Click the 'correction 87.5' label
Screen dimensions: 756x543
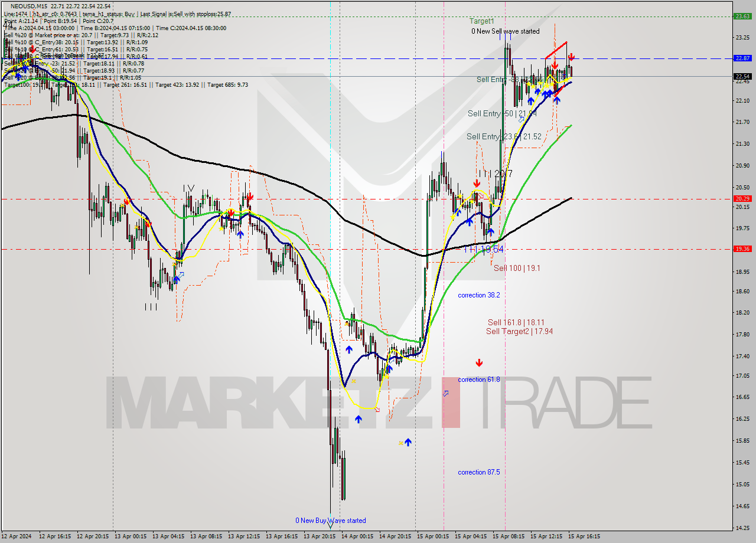(x=479, y=472)
